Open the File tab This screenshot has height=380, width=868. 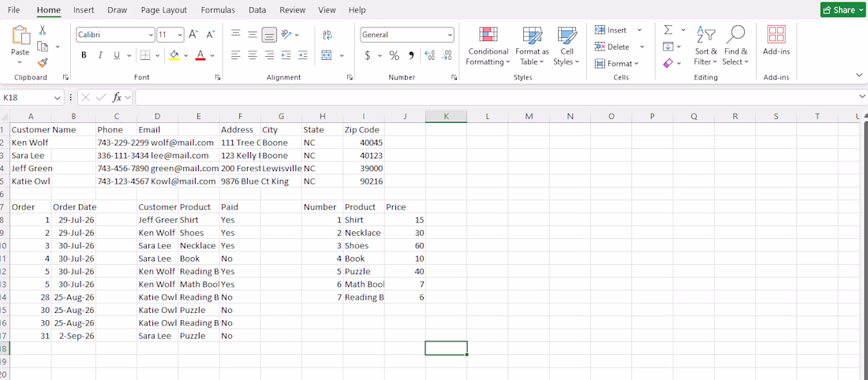click(14, 10)
